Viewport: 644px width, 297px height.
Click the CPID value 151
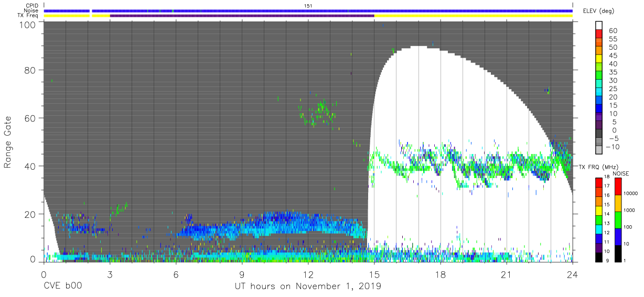[x=308, y=5]
